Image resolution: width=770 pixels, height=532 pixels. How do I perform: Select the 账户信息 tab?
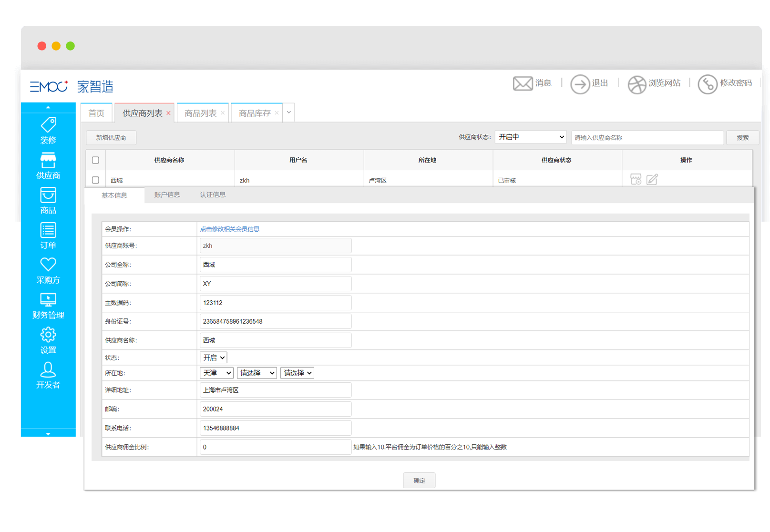coord(167,195)
